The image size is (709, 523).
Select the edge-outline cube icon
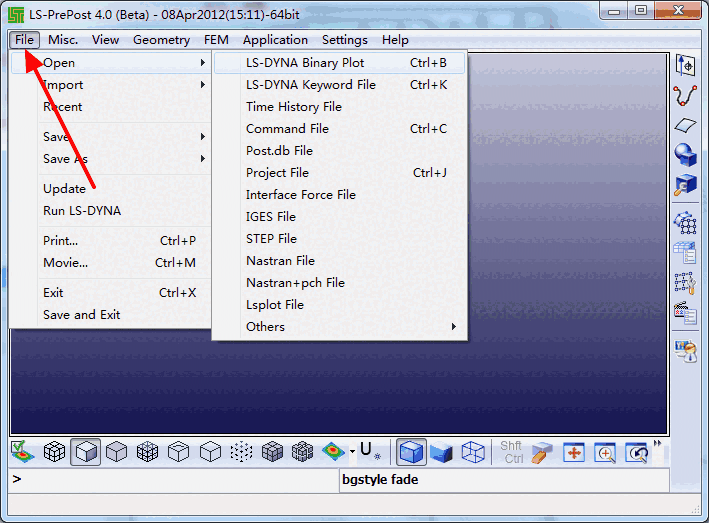click(210, 452)
